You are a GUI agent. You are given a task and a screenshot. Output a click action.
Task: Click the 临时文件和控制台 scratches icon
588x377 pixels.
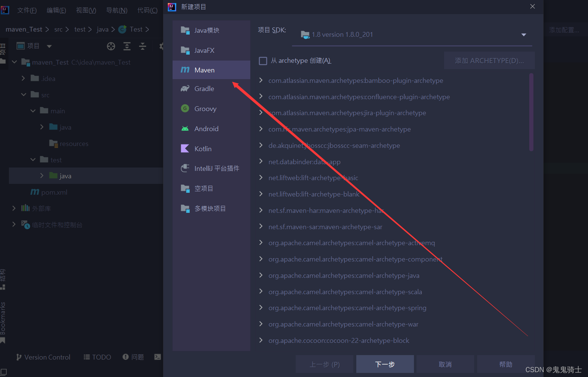[x=25, y=224]
